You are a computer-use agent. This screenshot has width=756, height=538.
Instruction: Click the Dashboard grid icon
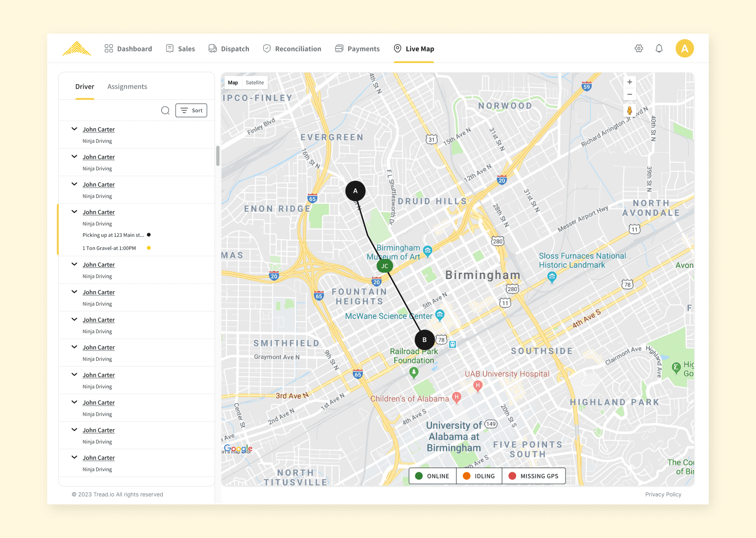point(109,48)
